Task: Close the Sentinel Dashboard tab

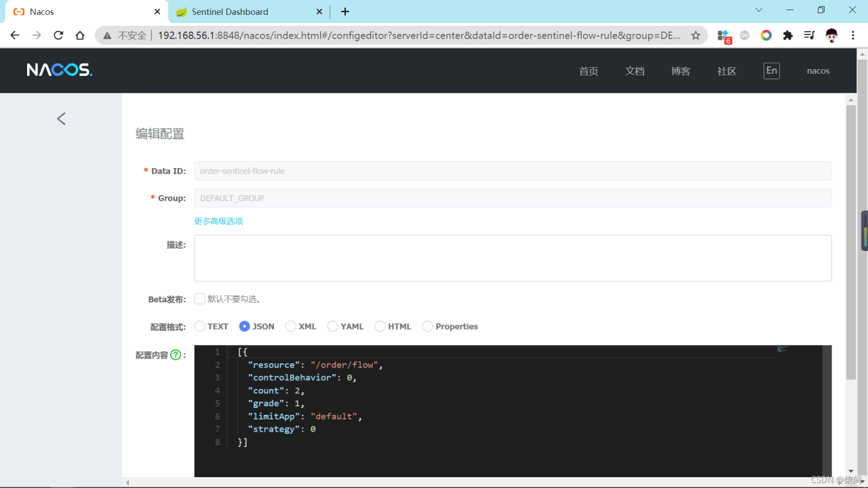Action: [x=319, y=12]
